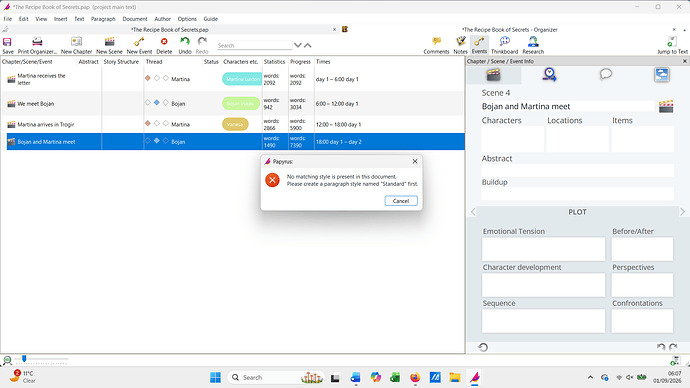This screenshot has height=388, width=690.
Task: Add a New Scene
Action: (x=109, y=45)
